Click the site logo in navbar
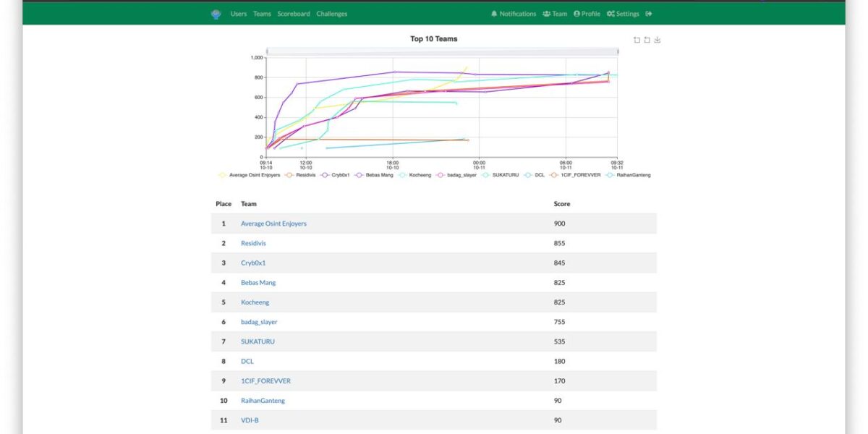Image resolution: width=868 pixels, height=434 pixels. click(216, 14)
